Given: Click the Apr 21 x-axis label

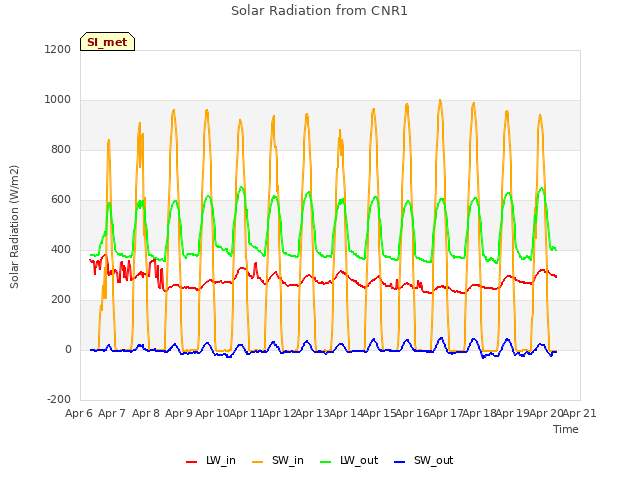Looking at the screenshot, I should 580,413.
